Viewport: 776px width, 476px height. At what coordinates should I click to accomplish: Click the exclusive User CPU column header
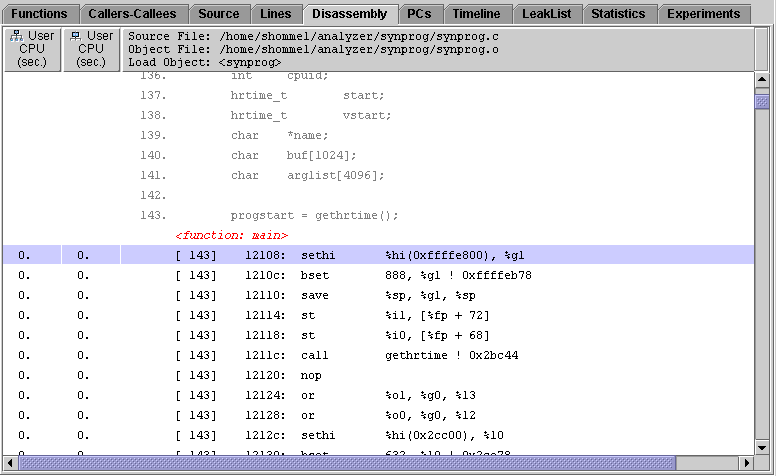(92, 49)
